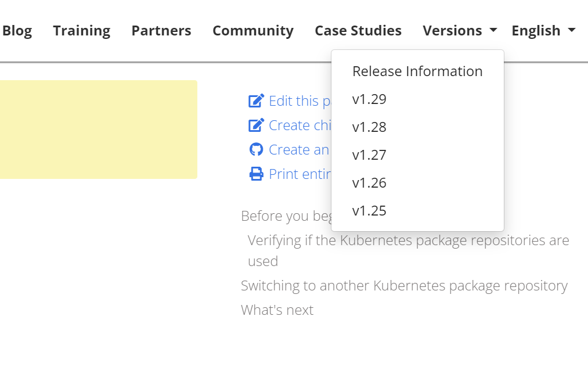Choose v1.26 in the versions dropdown

[x=369, y=182]
